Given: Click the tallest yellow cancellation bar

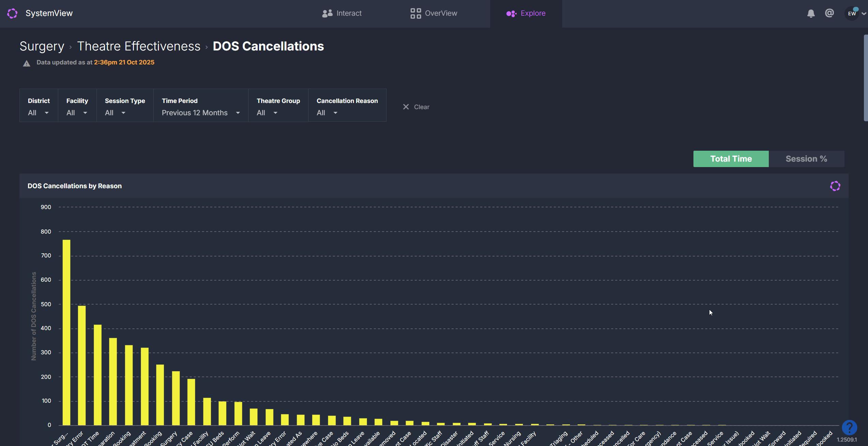Looking at the screenshot, I should coord(66,332).
